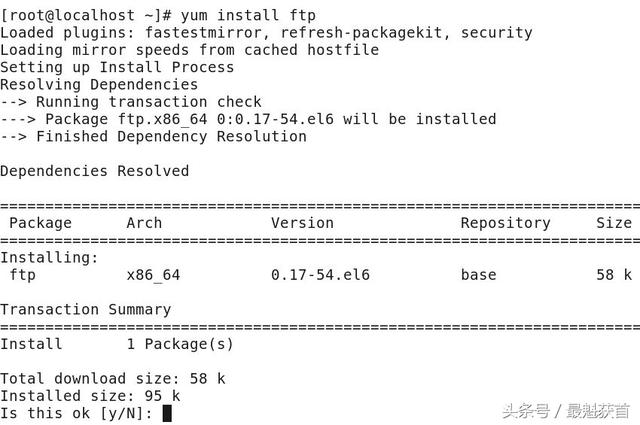This screenshot has height=425, width=640.
Task: Select the "ftp" package name in the table row
Action: click(x=22, y=274)
